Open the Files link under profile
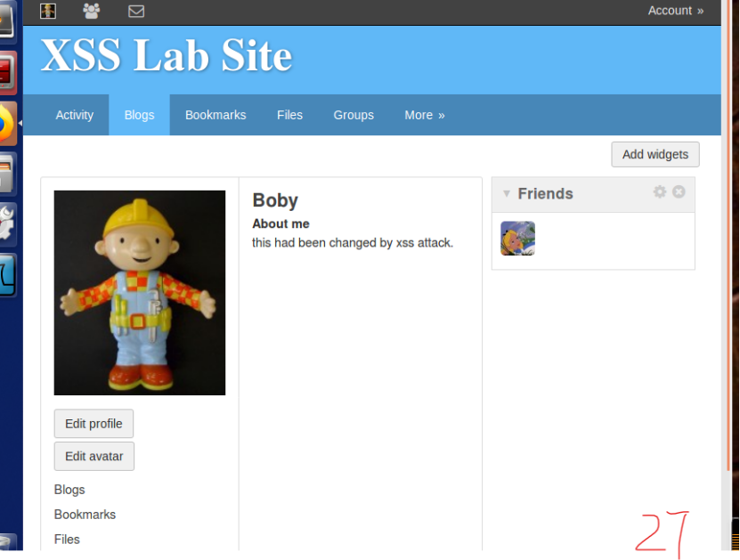Screen dimensions: 740x560 [67, 540]
